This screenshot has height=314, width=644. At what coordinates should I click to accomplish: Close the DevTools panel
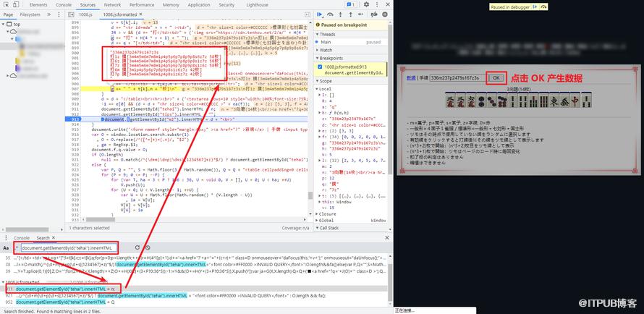point(386,4)
